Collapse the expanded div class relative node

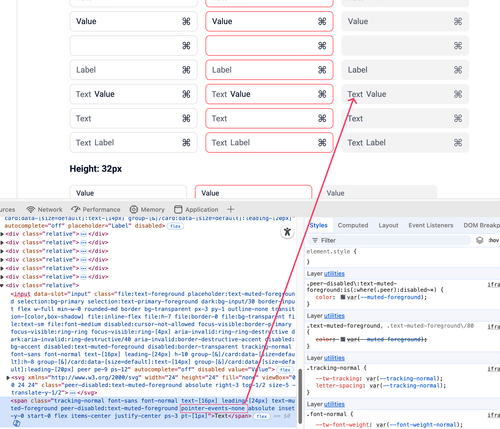[2, 285]
